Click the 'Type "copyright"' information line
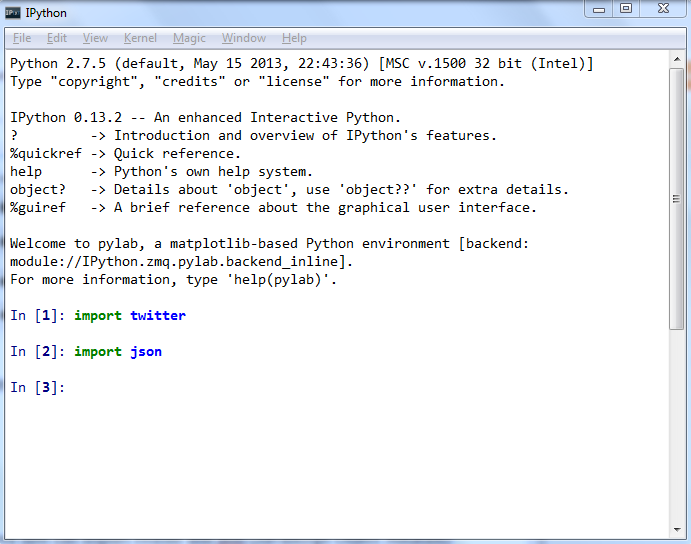The height and width of the screenshot is (544, 691). (x=257, y=82)
